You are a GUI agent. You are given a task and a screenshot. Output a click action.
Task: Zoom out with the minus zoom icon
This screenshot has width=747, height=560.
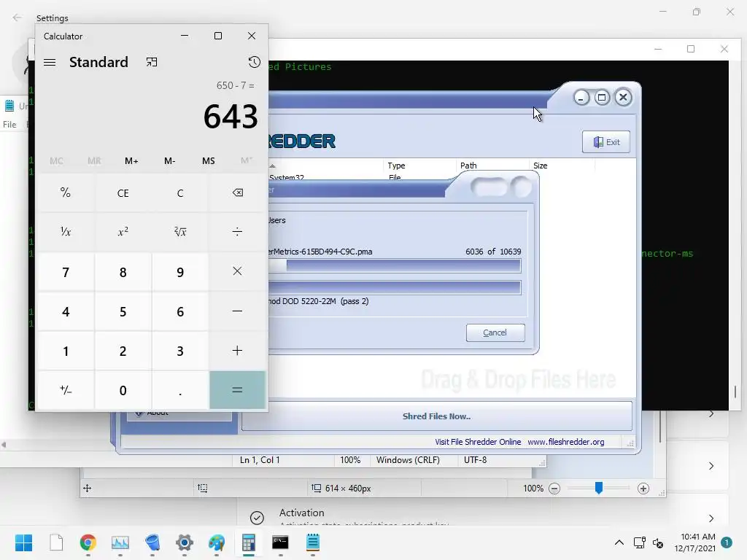[x=554, y=489]
